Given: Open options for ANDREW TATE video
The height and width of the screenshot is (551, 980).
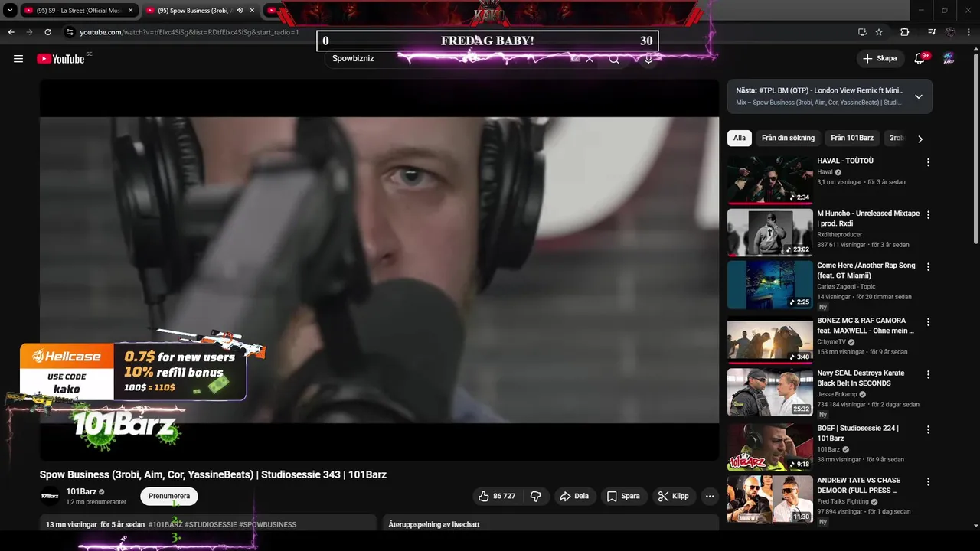Looking at the screenshot, I should (928, 482).
